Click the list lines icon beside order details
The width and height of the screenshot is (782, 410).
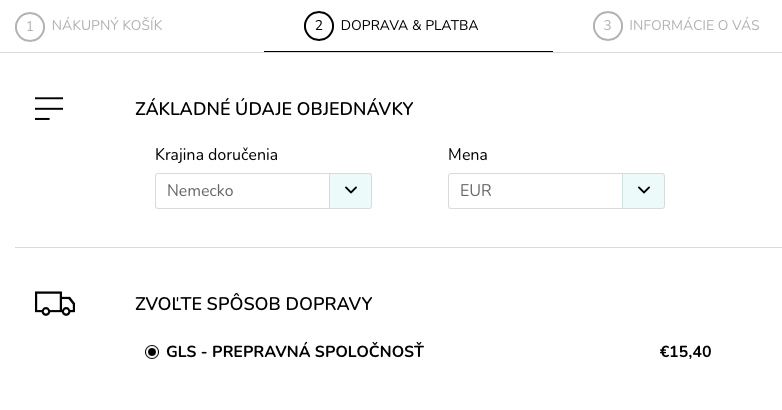[49, 109]
